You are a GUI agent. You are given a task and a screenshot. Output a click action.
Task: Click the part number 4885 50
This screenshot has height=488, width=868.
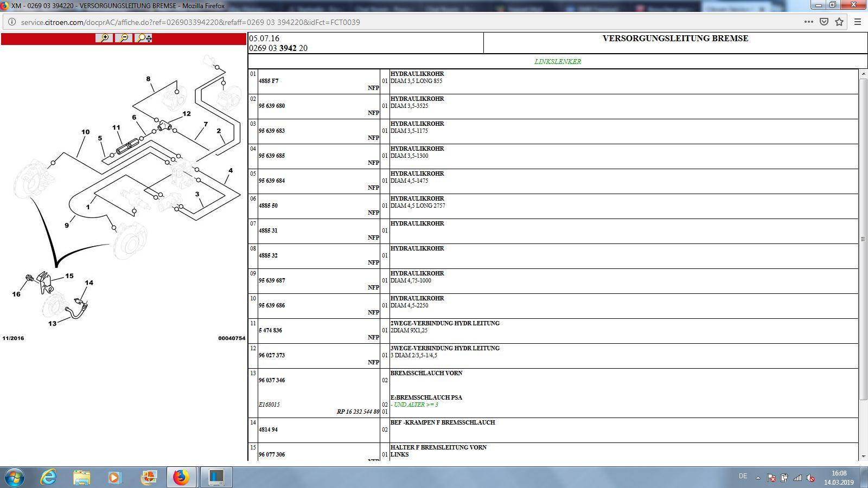click(x=268, y=206)
